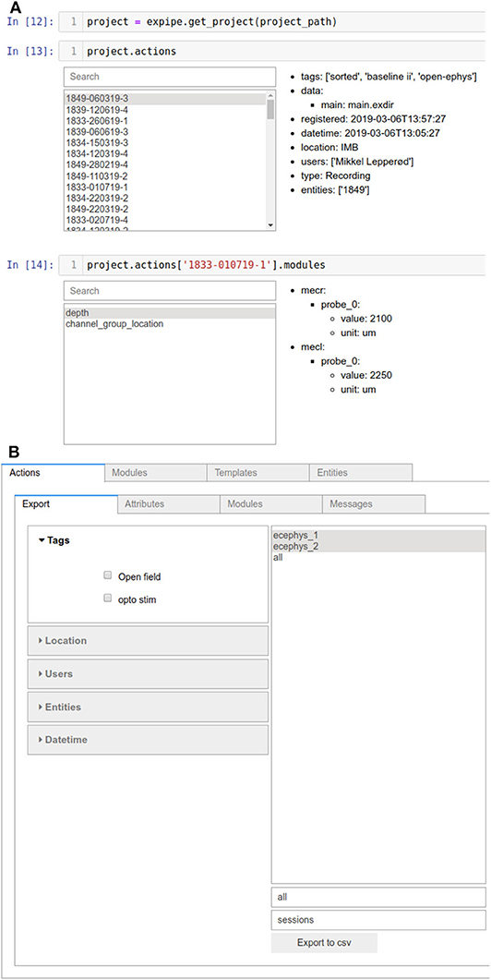Image resolution: width=491 pixels, height=980 pixels.
Task: Select ecephys_2 in the export list
Action: (378, 546)
